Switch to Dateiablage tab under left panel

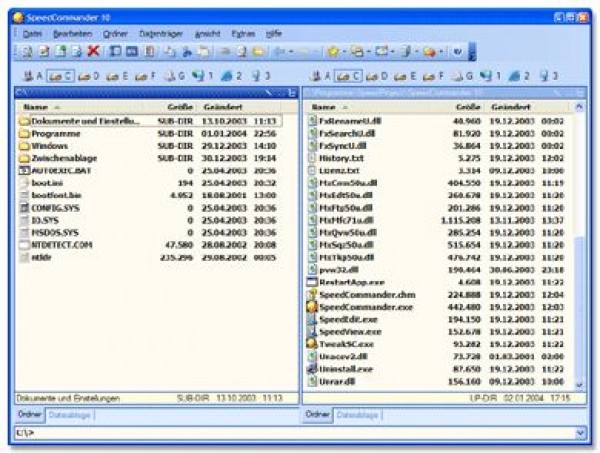click(70, 415)
